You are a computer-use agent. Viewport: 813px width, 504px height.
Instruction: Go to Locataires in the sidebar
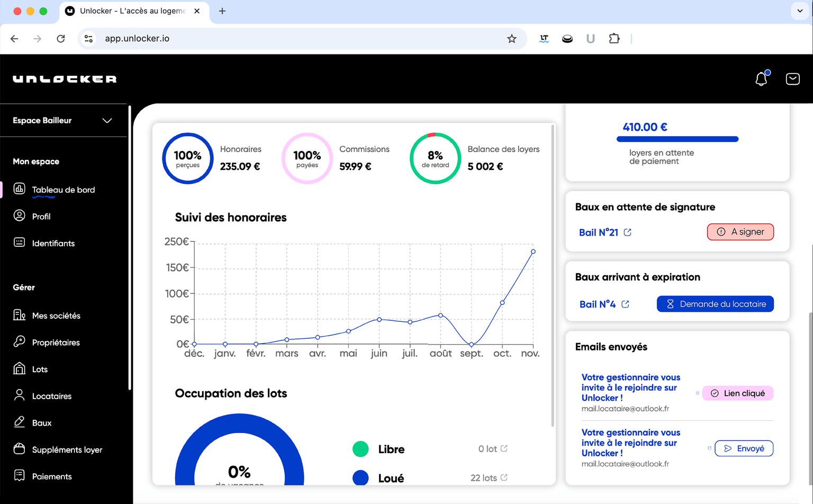click(x=51, y=396)
